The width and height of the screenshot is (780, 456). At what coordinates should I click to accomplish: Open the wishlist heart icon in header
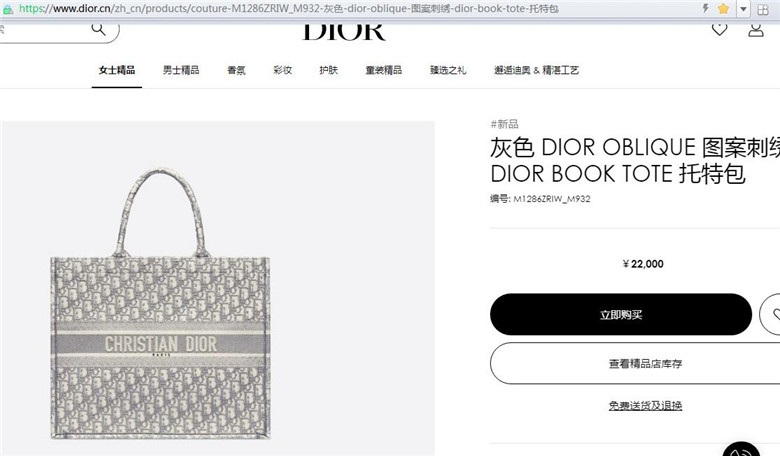pos(719,30)
